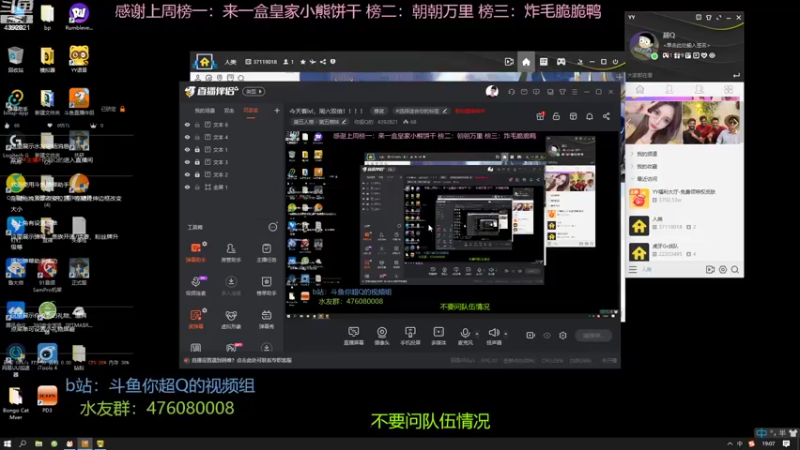Image resolution: width=800 pixels, height=450 pixels.
Task: Hide the 全屏 1 layer
Action: (187, 187)
